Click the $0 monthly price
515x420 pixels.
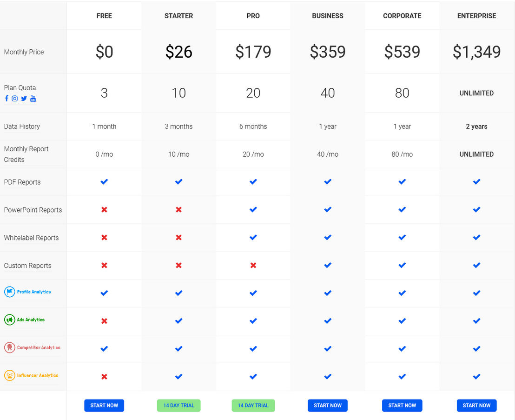104,52
